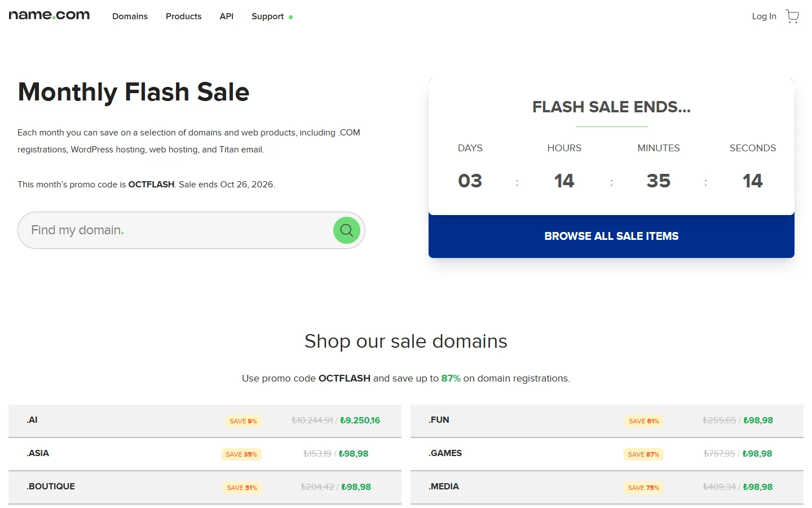Click the Monthly Flash Sale heading

(134, 92)
